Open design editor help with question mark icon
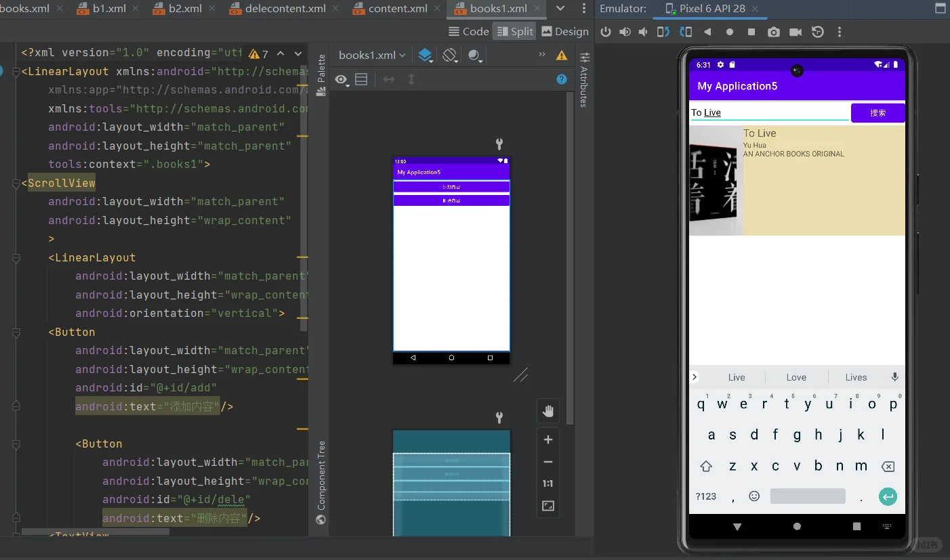The image size is (950, 560). coord(561,79)
